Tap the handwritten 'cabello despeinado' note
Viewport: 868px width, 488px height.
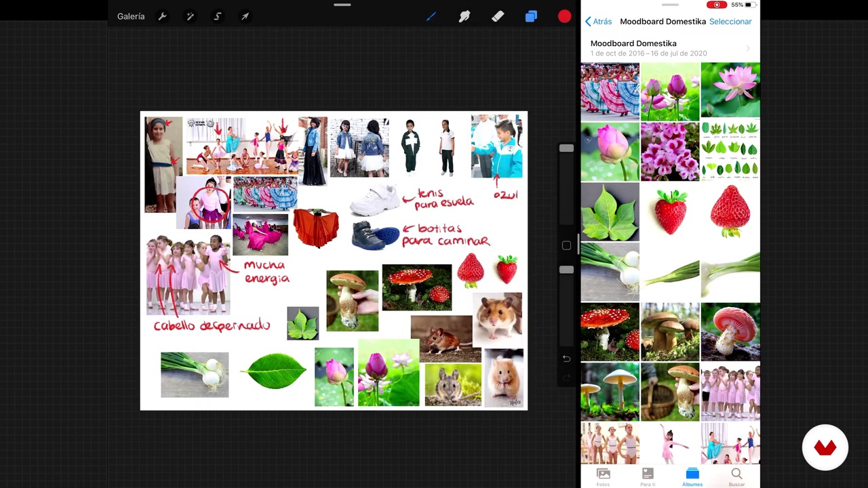tap(212, 326)
